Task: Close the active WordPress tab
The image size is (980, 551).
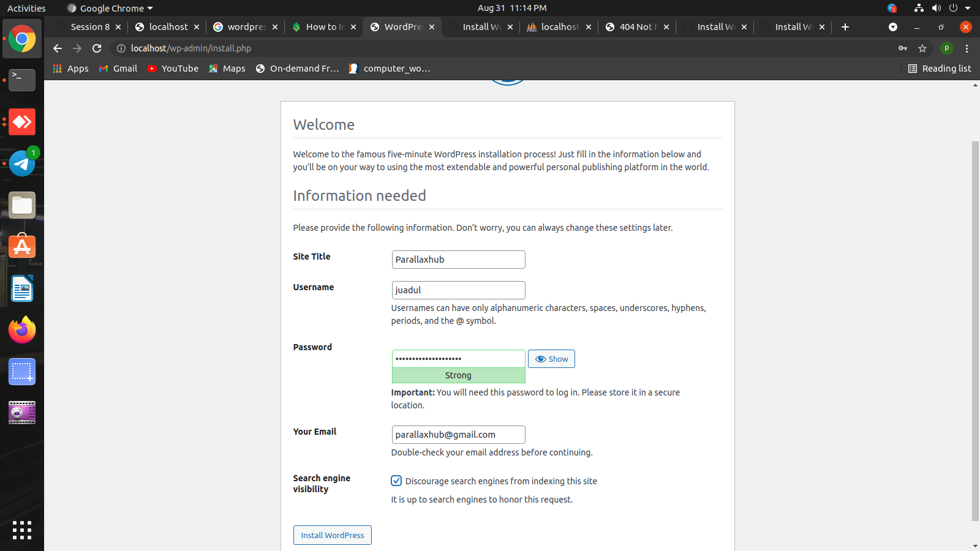Action: coord(432,27)
